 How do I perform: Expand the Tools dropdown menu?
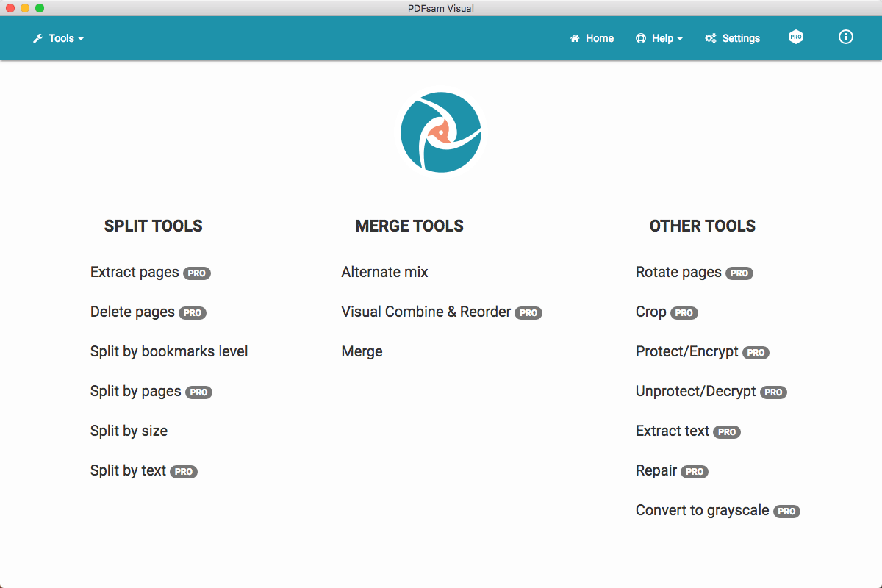pos(59,38)
